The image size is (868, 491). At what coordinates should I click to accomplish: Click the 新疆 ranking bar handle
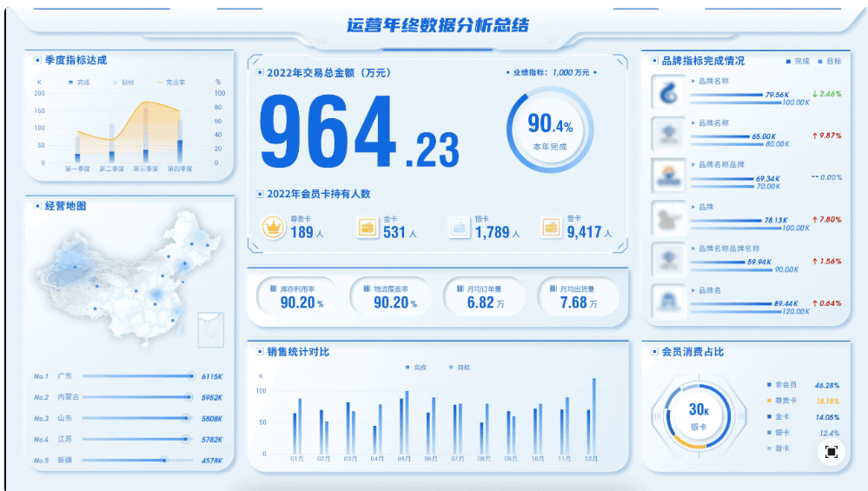164,460
